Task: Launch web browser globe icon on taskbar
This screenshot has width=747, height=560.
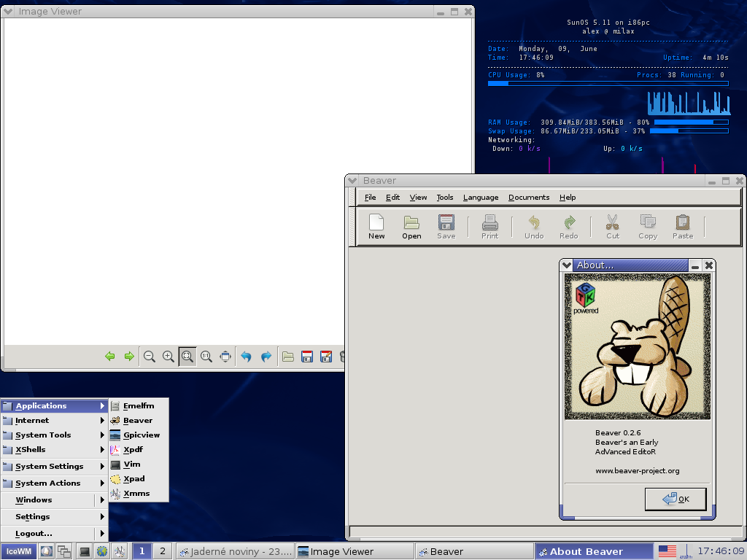Action: pyautogui.click(x=102, y=551)
